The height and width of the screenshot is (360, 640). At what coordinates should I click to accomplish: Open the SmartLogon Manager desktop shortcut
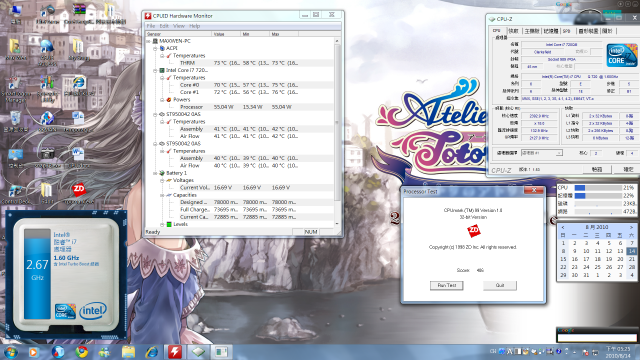[16, 88]
